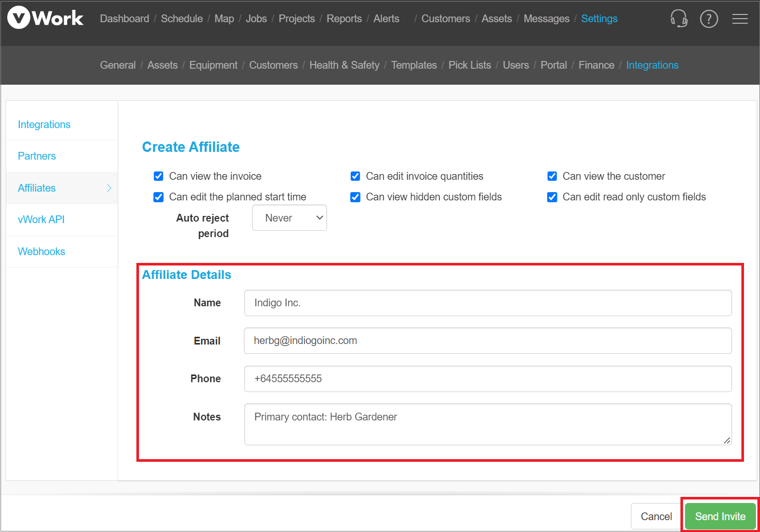
Task: Switch to Portal settings tab
Action: click(554, 65)
